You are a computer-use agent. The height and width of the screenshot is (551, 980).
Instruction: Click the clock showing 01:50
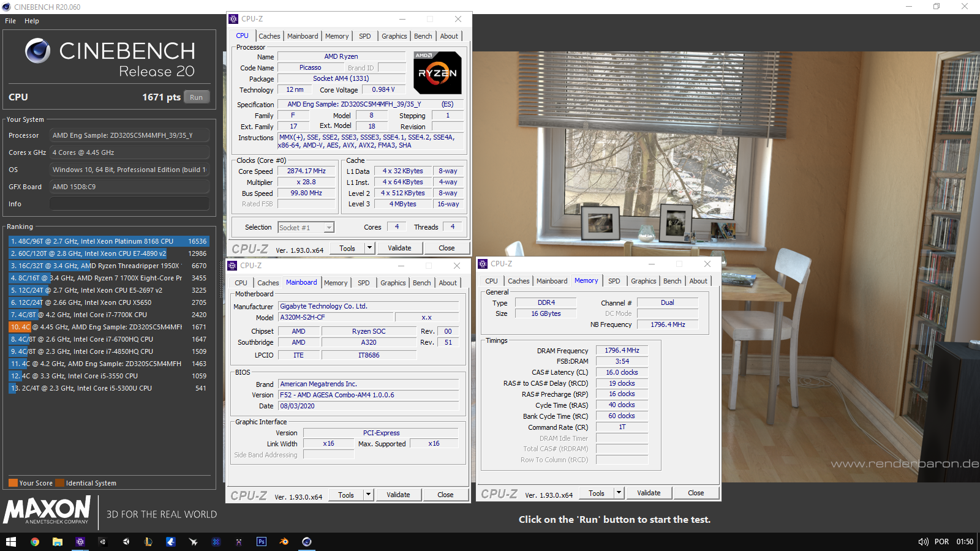coord(965,542)
